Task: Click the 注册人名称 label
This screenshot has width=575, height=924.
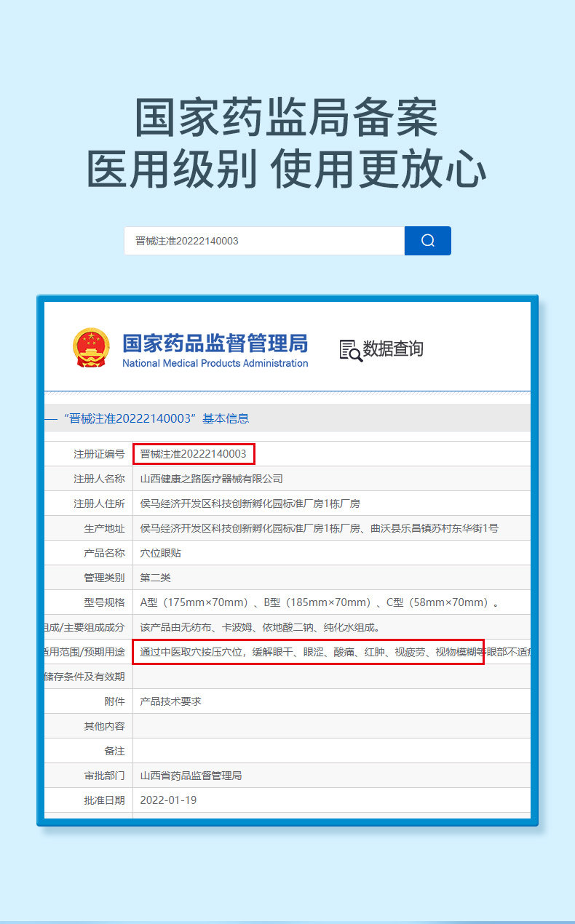Action: pos(99,479)
